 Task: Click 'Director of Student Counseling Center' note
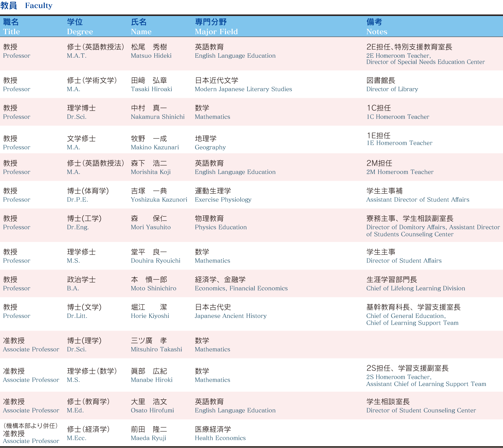click(421, 410)
